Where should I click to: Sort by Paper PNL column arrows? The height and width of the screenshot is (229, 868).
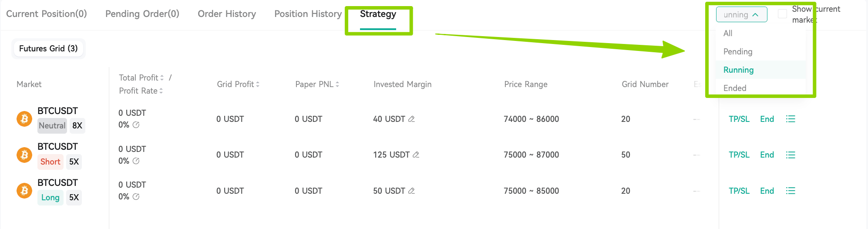point(337,84)
